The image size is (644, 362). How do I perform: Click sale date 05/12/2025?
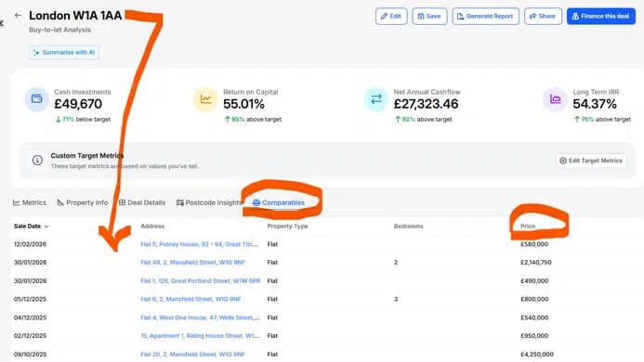(30, 299)
